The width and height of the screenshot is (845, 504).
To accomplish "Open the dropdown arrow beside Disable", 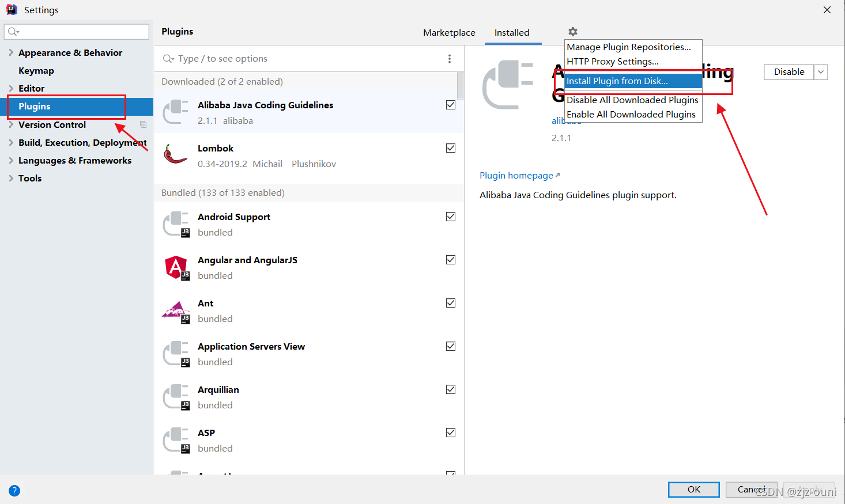I will (x=821, y=72).
